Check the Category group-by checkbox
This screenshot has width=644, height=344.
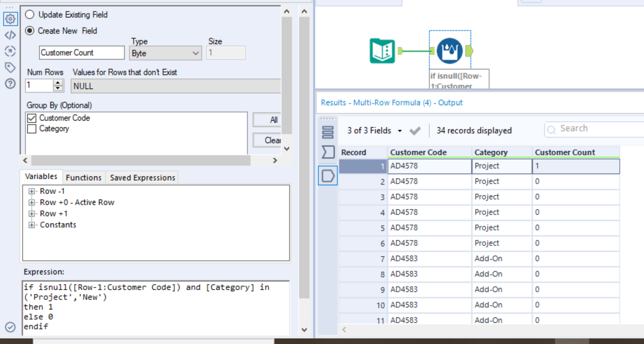(32, 129)
